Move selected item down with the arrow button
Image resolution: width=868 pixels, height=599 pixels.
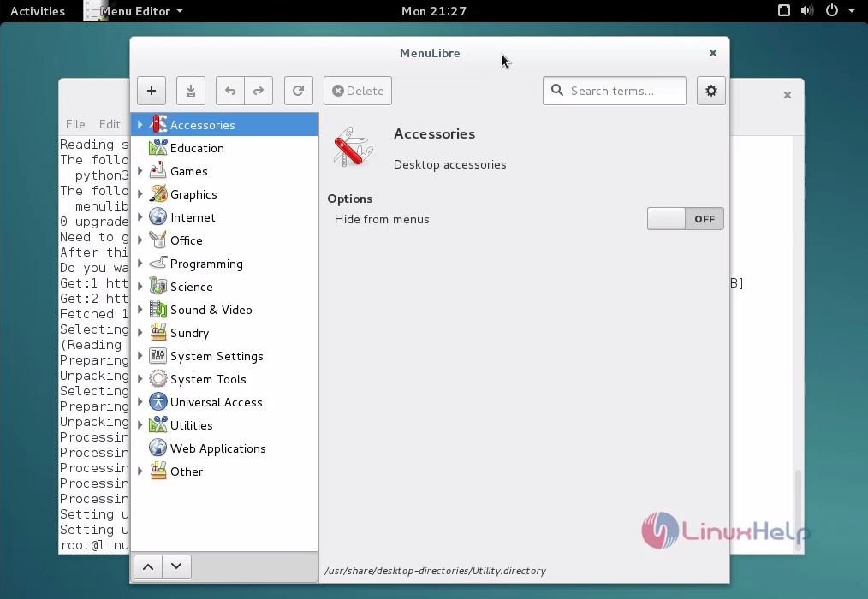(176, 566)
